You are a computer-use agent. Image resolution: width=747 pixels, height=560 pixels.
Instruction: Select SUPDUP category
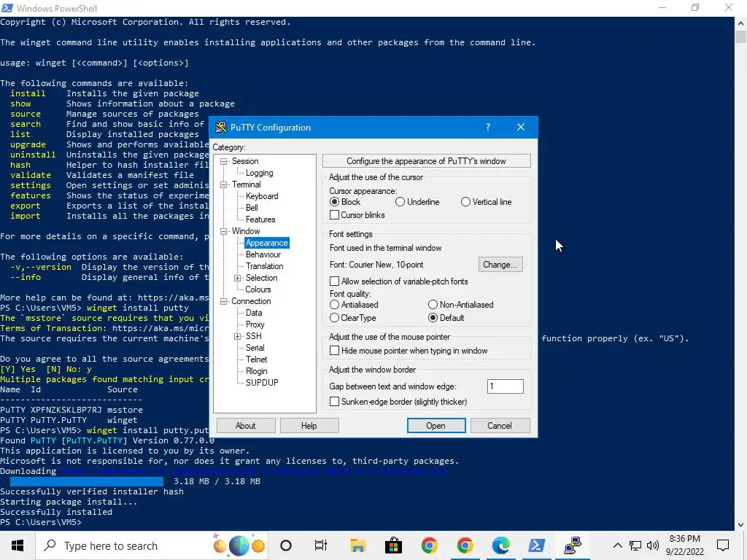[x=262, y=383]
